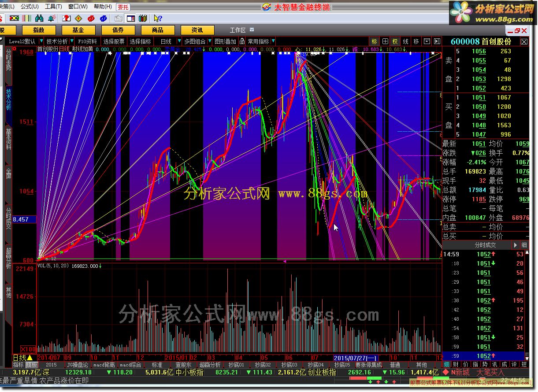
Task: Click the colored books toolbar icon
Action: 142,18
